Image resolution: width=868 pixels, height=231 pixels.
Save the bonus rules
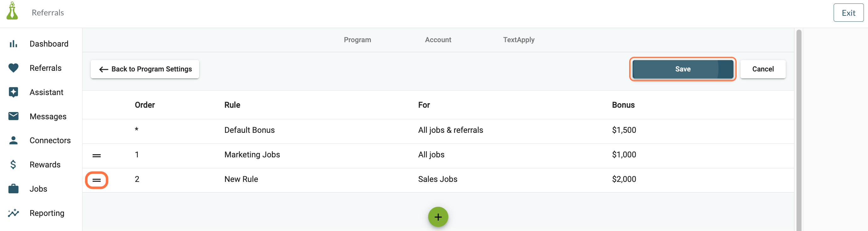tap(683, 69)
